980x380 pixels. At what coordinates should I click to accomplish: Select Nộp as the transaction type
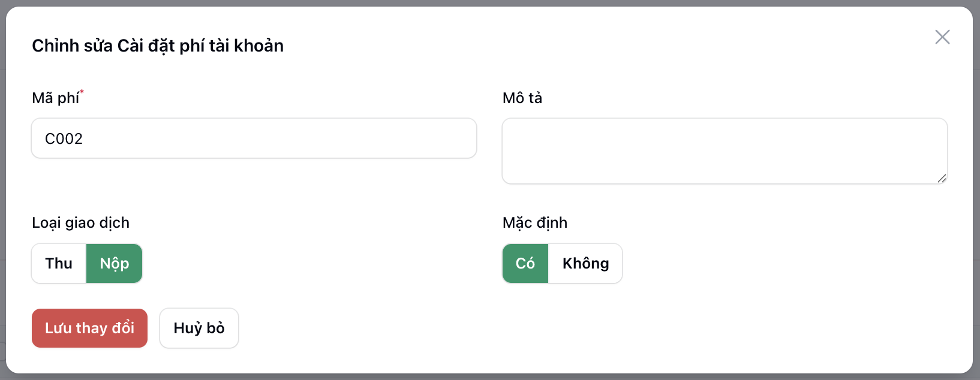tap(115, 263)
